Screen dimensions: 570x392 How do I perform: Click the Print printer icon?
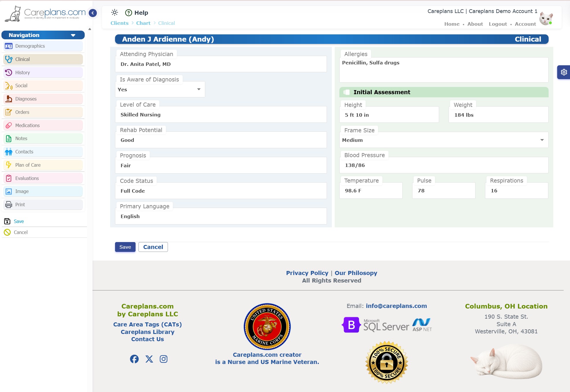tap(9, 205)
